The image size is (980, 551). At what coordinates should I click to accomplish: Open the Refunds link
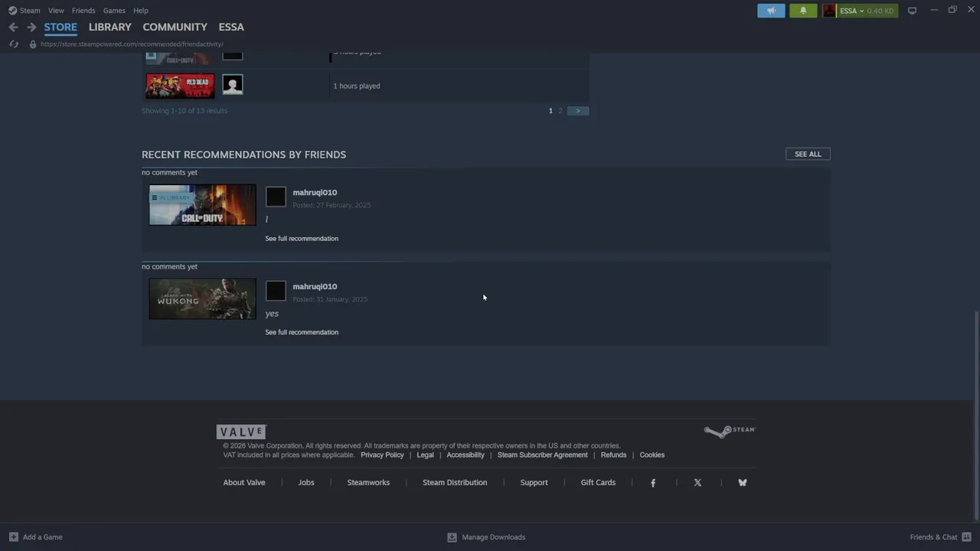(613, 455)
